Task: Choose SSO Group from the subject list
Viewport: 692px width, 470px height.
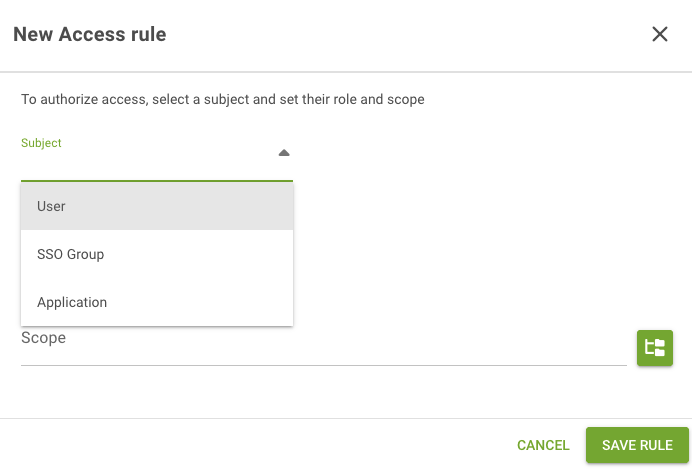Action: click(157, 254)
